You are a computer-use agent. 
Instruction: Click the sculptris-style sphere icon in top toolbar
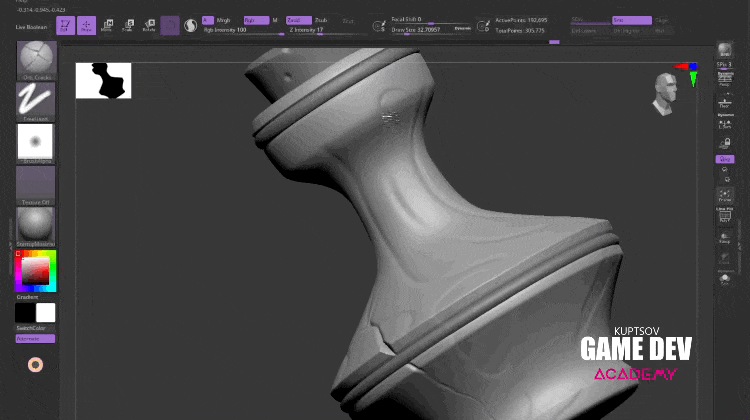pyautogui.click(x=190, y=25)
